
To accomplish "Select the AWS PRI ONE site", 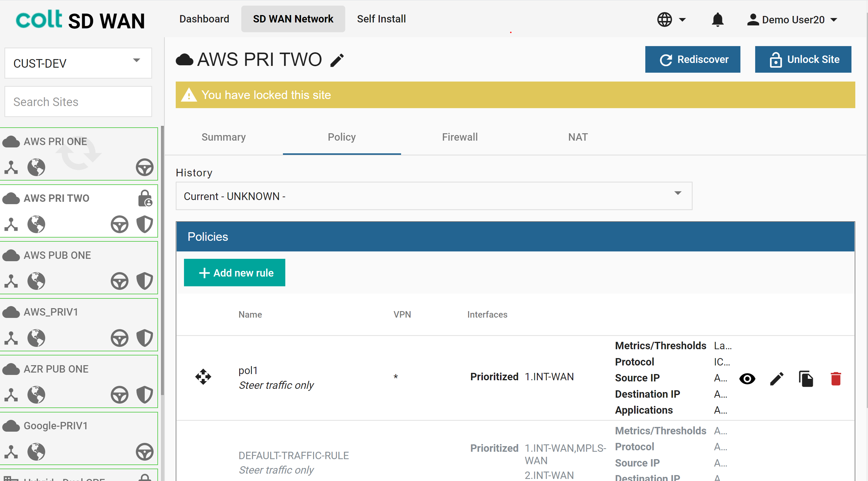I will pos(79,154).
